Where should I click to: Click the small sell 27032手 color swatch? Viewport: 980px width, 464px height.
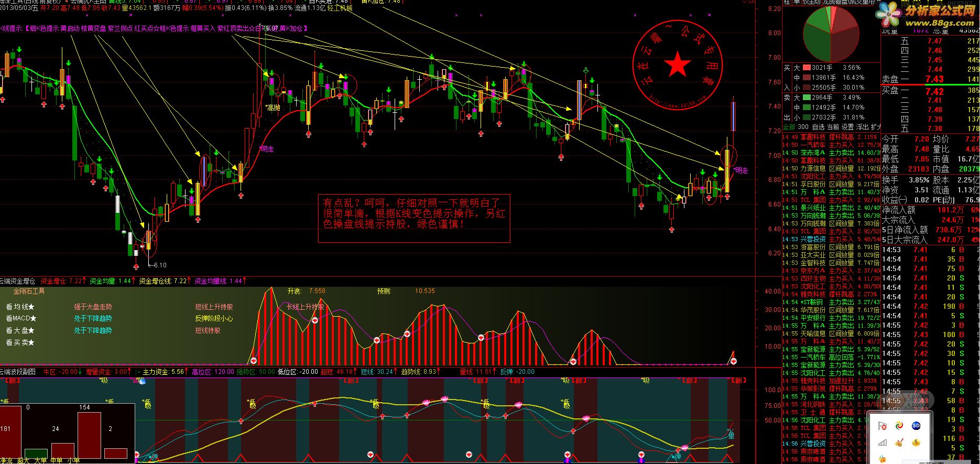[807, 117]
